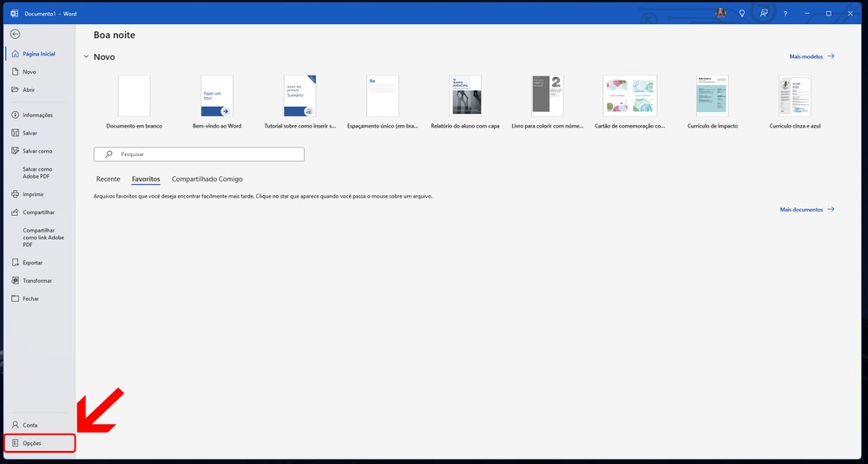Click the lightbulb icon in title bar
Viewport: 868px width, 464px height.
tap(741, 13)
